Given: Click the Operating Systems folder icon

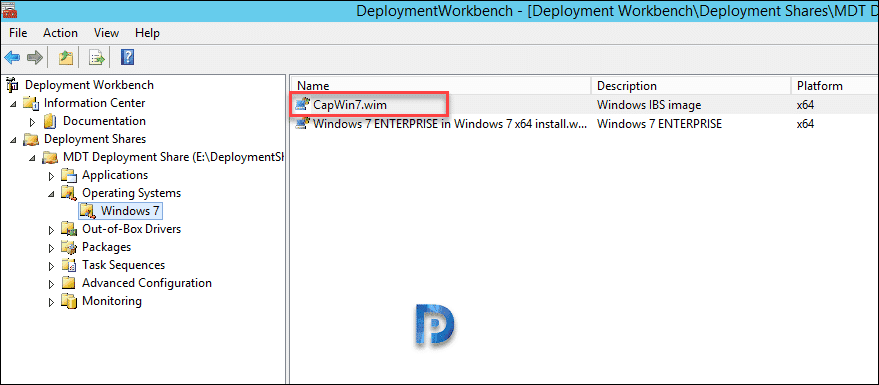Looking at the screenshot, I should coord(68,193).
